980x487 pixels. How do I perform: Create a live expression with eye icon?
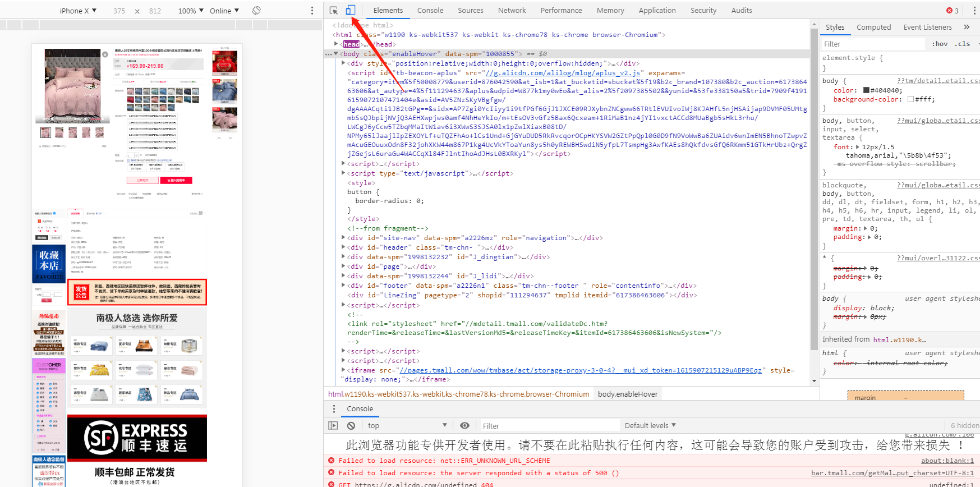464,426
